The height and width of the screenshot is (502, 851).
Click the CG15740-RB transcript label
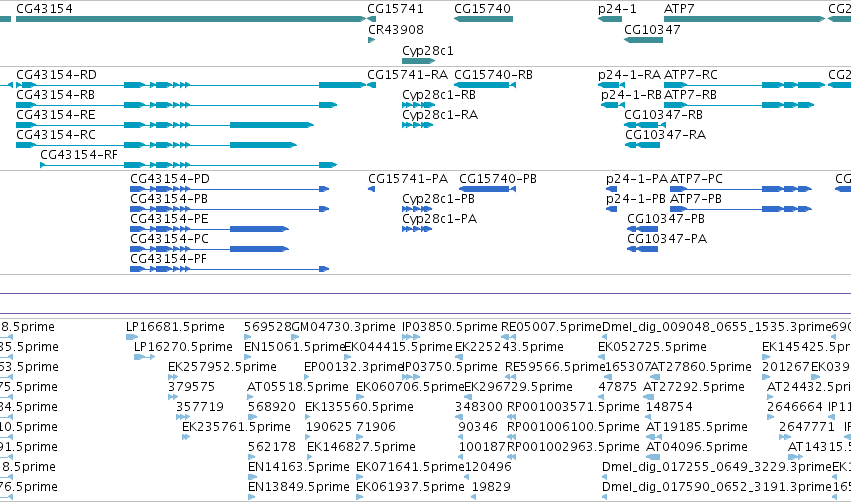click(493, 75)
